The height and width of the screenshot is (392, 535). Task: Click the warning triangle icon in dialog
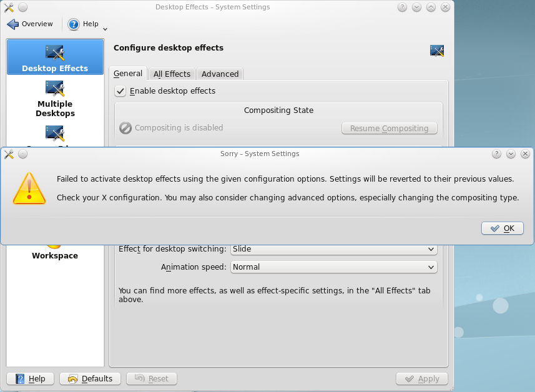[29, 188]
